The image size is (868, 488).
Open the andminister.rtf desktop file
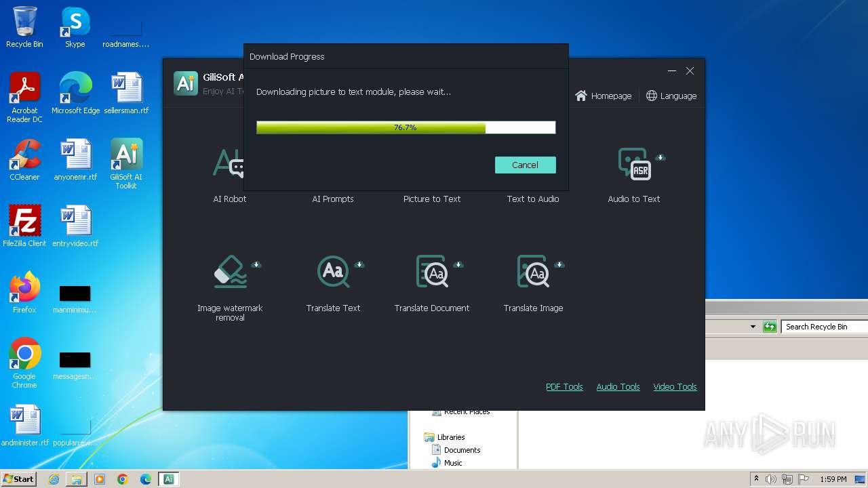point(25,426)
